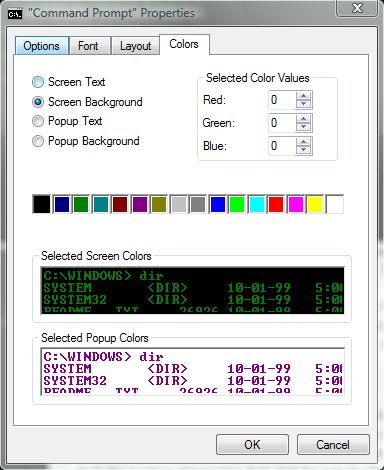Screen dimensions: 384x470
Task: Pick the teal color swatch
Action: [101, 204]
